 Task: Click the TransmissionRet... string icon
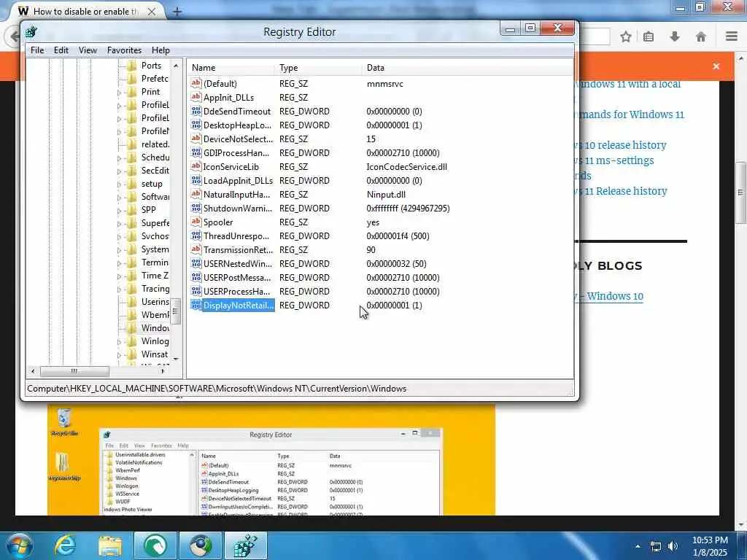coord(196,249)
